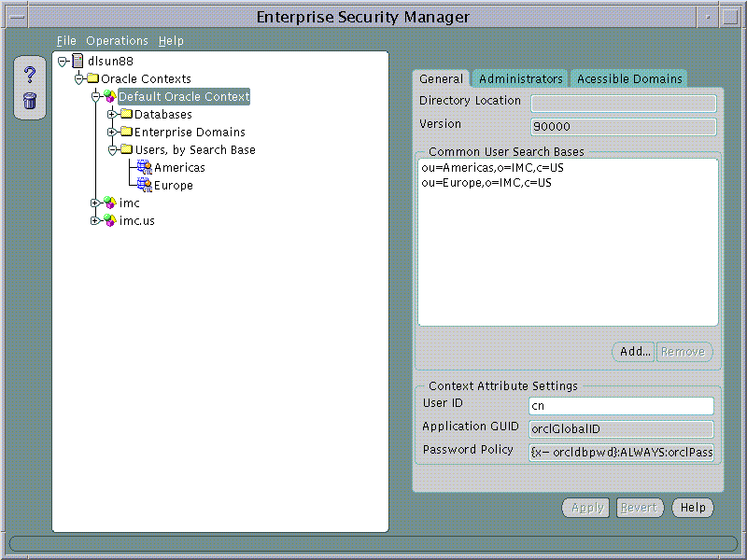Click the Revert button
Image resolution: width=747 pixels, height=560 pixels.
click(x=639, y=508)
